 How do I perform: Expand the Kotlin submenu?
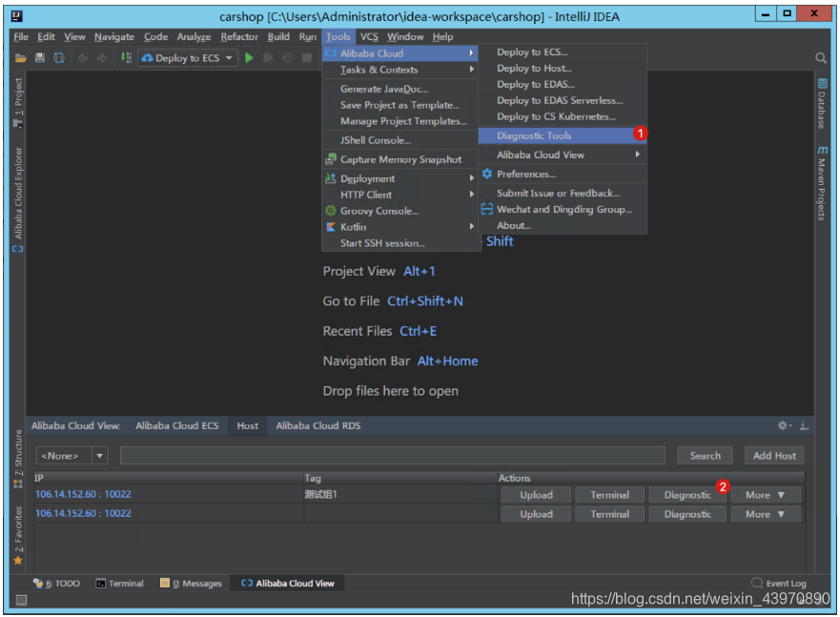[x=400, y=227]
